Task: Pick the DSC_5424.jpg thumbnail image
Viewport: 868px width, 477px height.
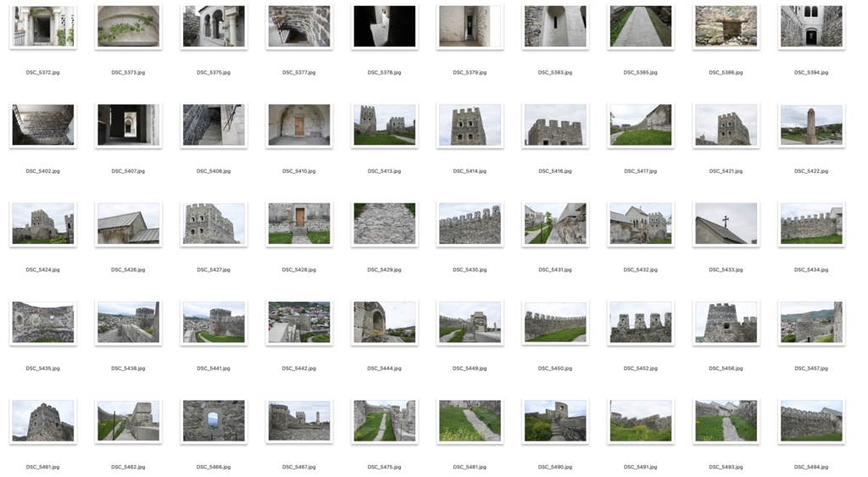Action: (x=42, y=224)
